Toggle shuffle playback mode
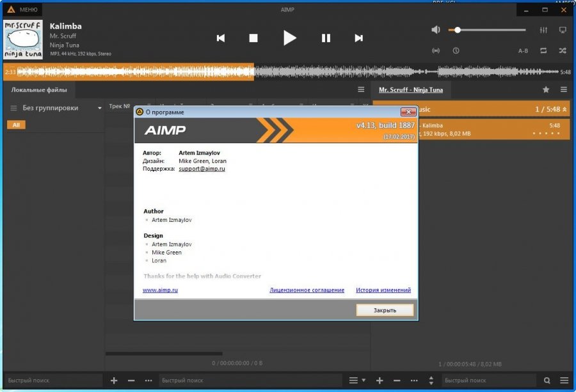Image resolution: width=576 pixels, height=392 pixels. [x=563, y=51]
